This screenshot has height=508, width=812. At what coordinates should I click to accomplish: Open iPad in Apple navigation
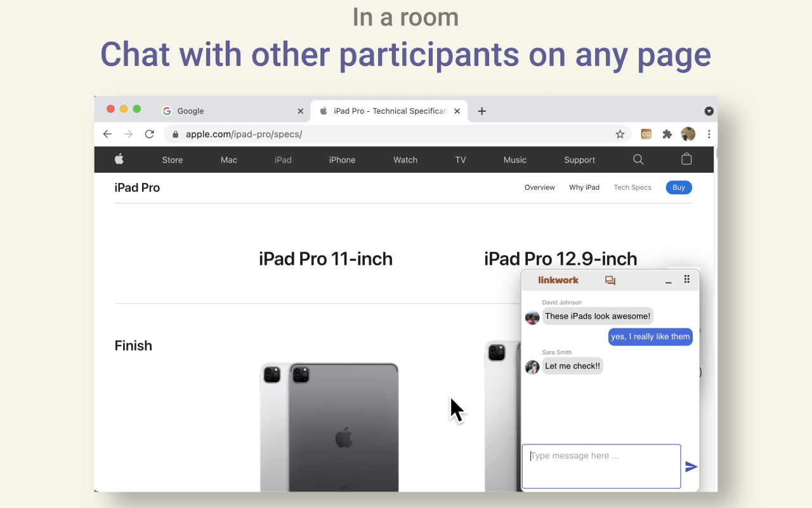point(284,160)
